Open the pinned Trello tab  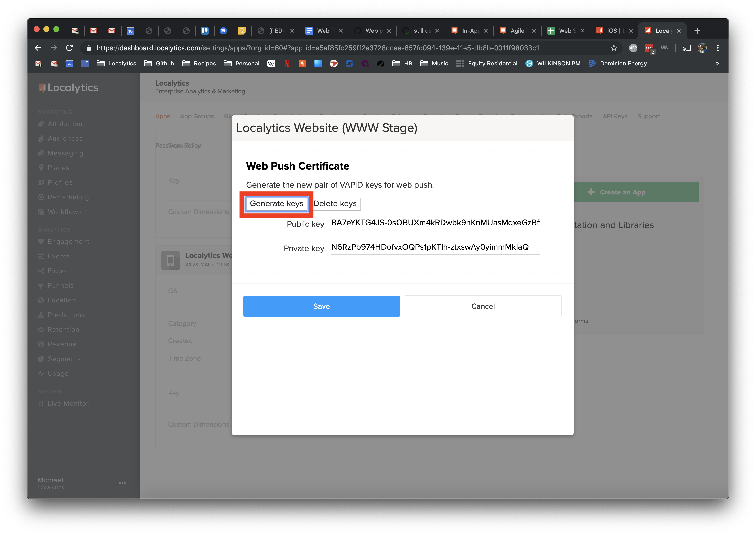point(205,31)
